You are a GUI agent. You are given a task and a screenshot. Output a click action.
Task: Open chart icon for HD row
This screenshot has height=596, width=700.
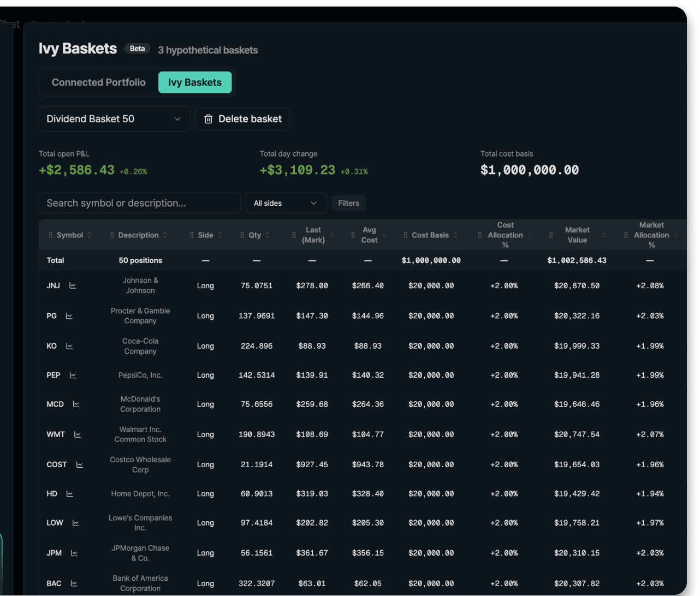(70, 494)
